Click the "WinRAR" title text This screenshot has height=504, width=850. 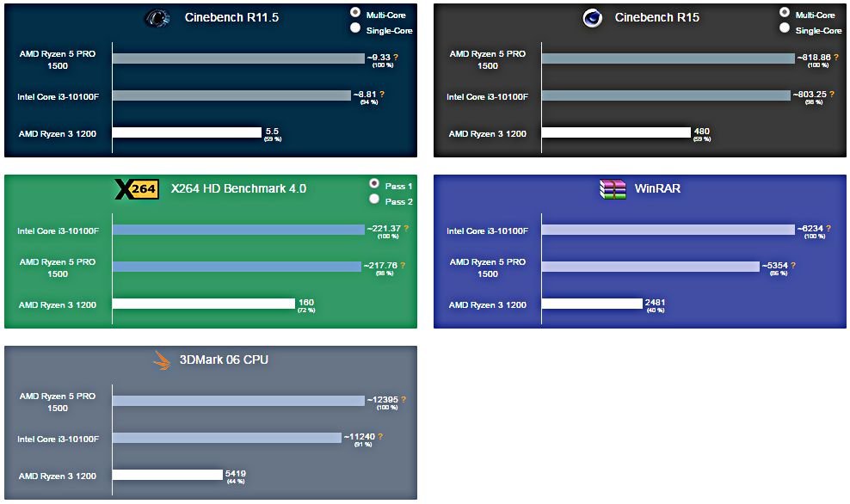(657, 188)
